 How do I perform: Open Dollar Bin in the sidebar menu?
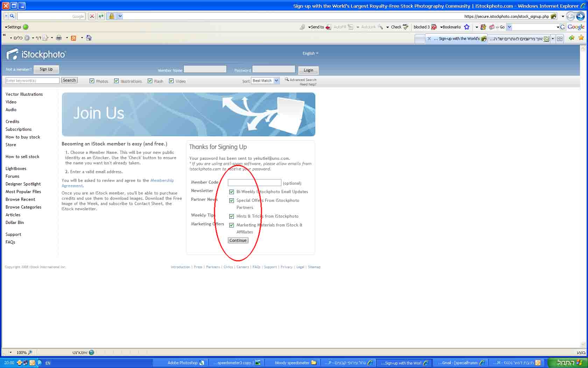click(15, 223)
